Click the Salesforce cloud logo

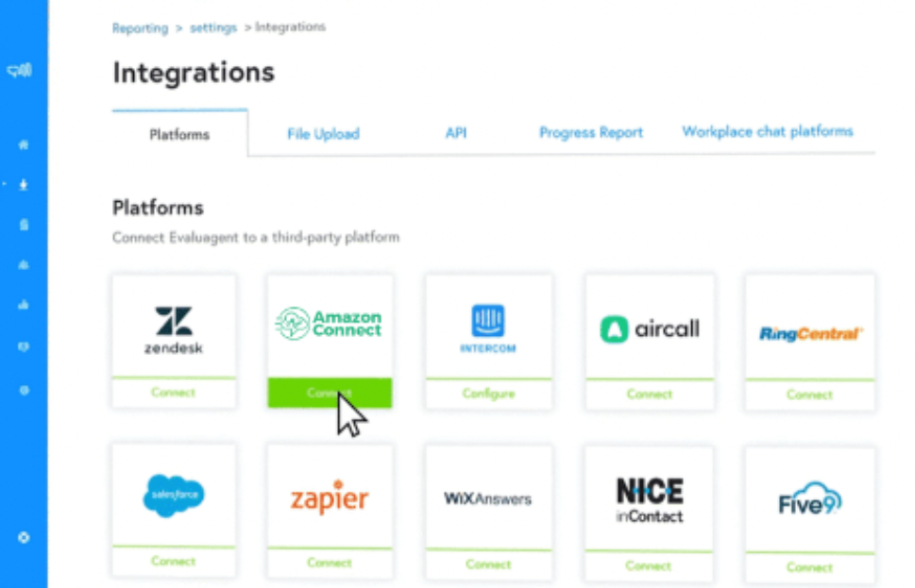point(174,496)
